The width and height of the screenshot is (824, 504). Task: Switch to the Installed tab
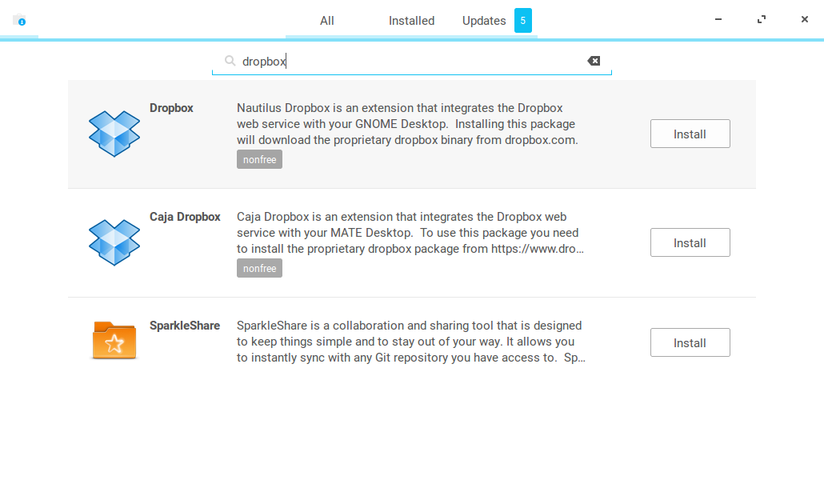[411, 21]
